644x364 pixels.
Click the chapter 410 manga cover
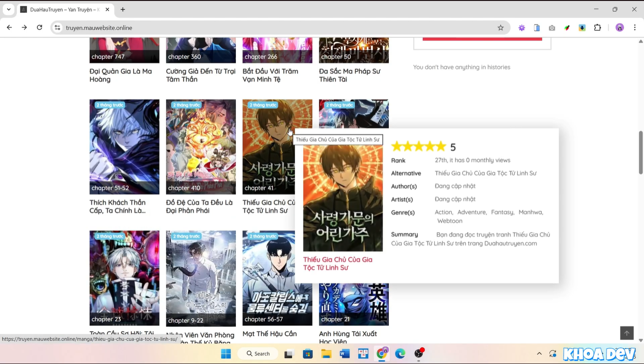[201, 146]
